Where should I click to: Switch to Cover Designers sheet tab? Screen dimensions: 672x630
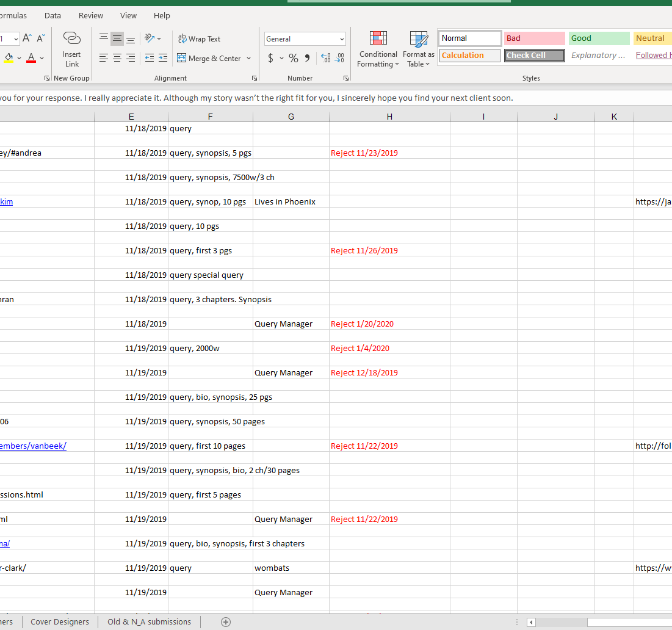60,622
